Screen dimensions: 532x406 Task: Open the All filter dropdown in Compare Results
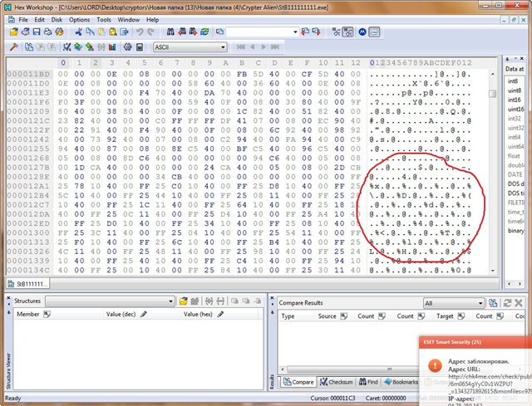point(480,303)
